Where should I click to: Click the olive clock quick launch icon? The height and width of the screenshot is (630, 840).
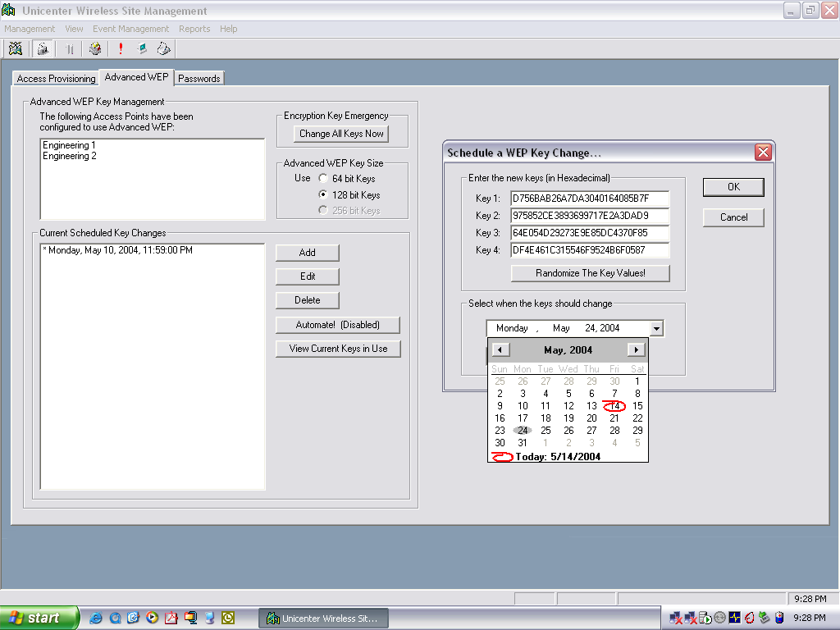click(228, 618)
